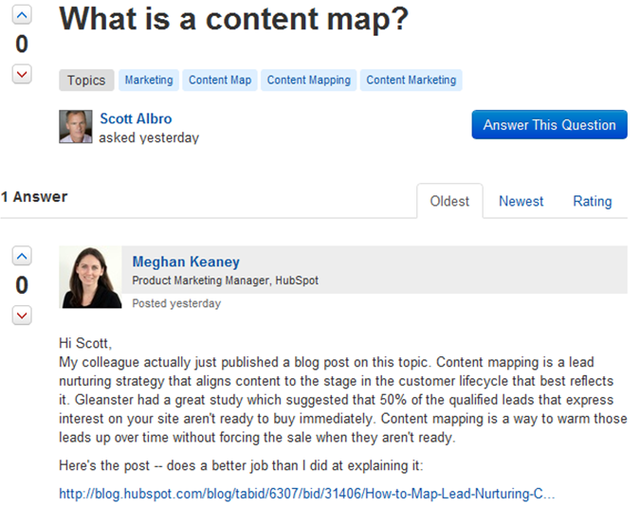Image resolution: width=640 pixels, height=506 pixels.
Task: Downvote the question using the red arrow
Action: pos(21,74)
